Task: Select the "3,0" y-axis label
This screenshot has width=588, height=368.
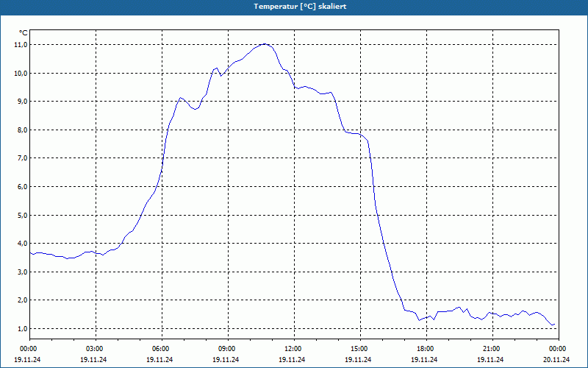Action: tap(22, 272)
